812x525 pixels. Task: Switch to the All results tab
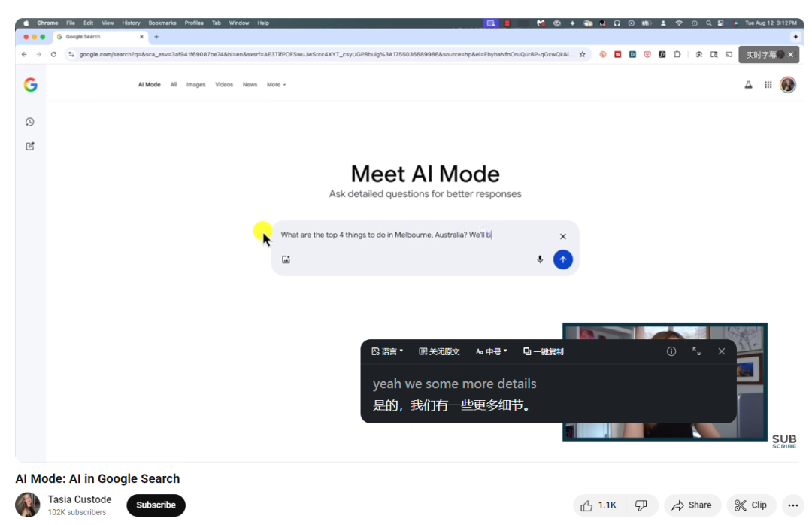pos(174,84)
